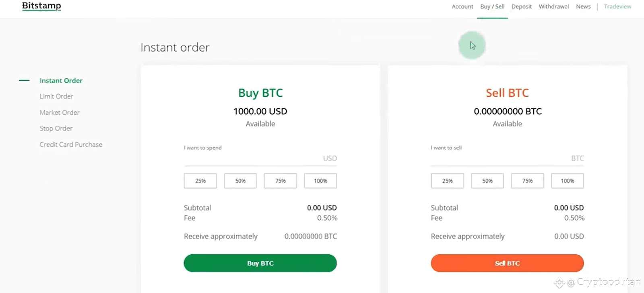Set buy amount to 100%
The height and width of the screenshot is (293, 644).
(x=320, y=181)
